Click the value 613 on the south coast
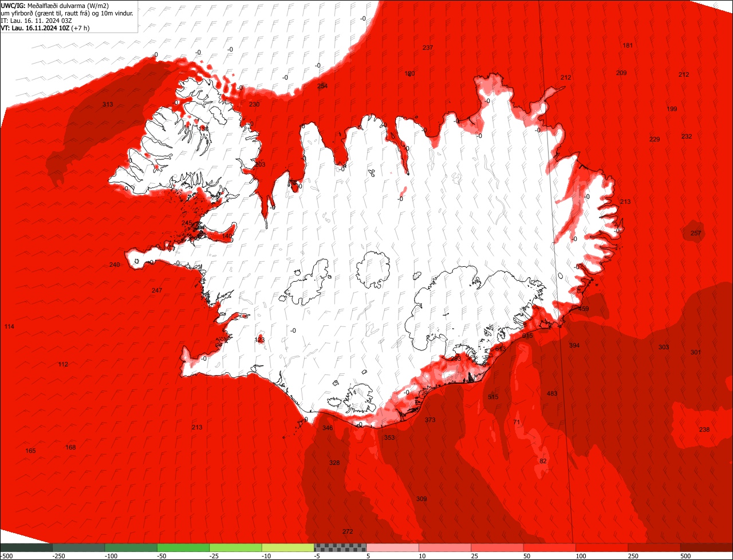Screen dimensions: 733x560 tap(501, 349)
